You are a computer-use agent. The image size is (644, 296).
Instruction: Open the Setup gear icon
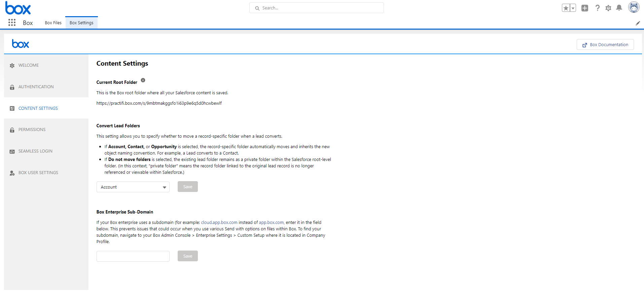608,8
